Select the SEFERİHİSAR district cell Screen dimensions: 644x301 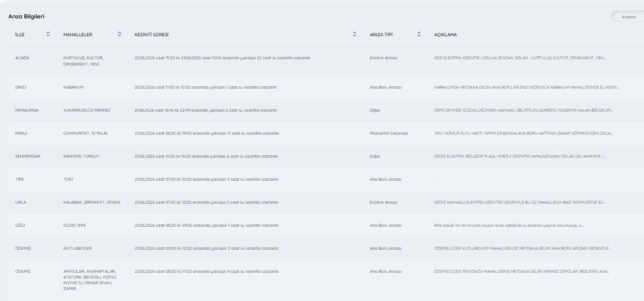click(x=28, y=156)
